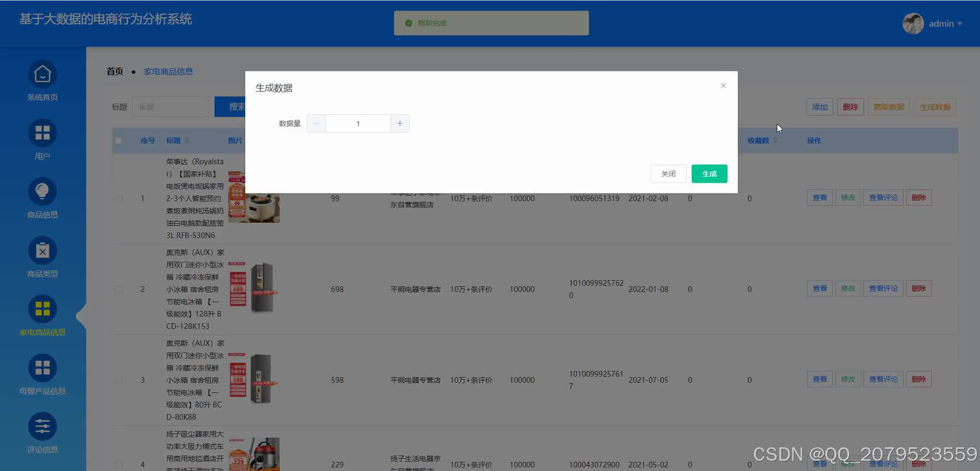980x471 pixels.
Task: Toggle the select-all header checkbox
Action: coord(119,141)
